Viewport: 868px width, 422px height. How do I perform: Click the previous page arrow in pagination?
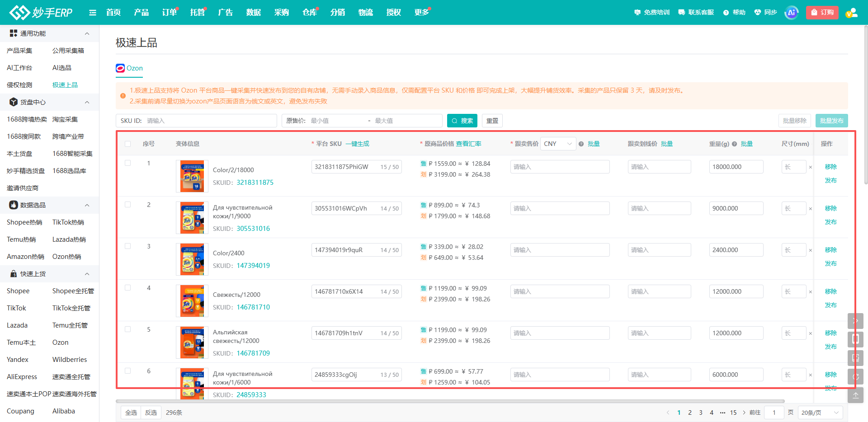(668, 413)
